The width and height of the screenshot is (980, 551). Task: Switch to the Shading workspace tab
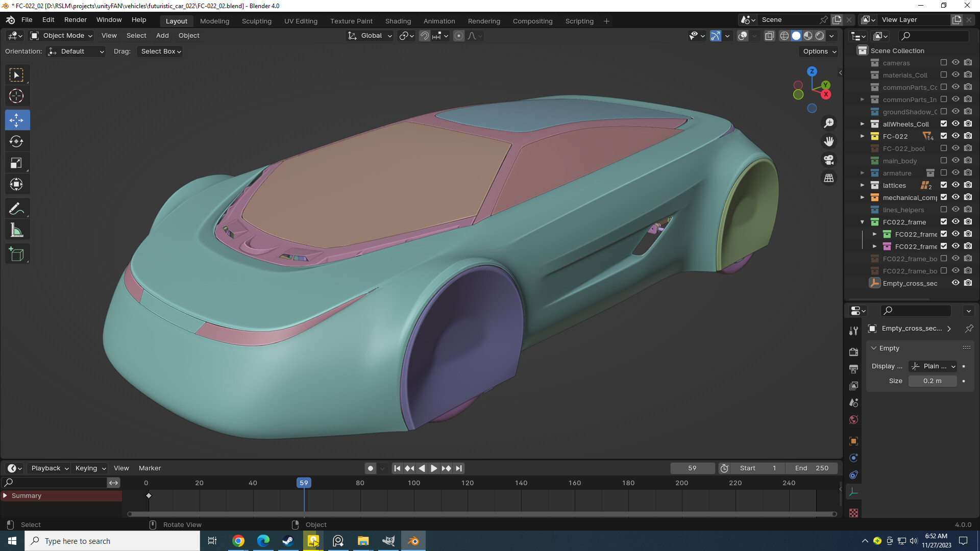coord(398,21)
